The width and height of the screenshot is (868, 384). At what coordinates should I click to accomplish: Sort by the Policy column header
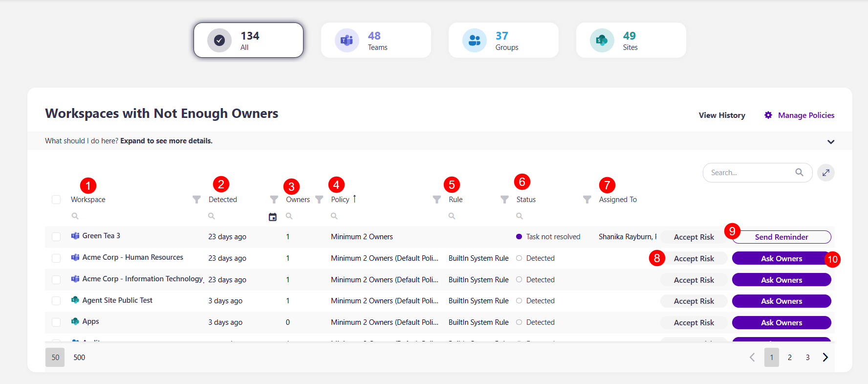click(340, 200)
